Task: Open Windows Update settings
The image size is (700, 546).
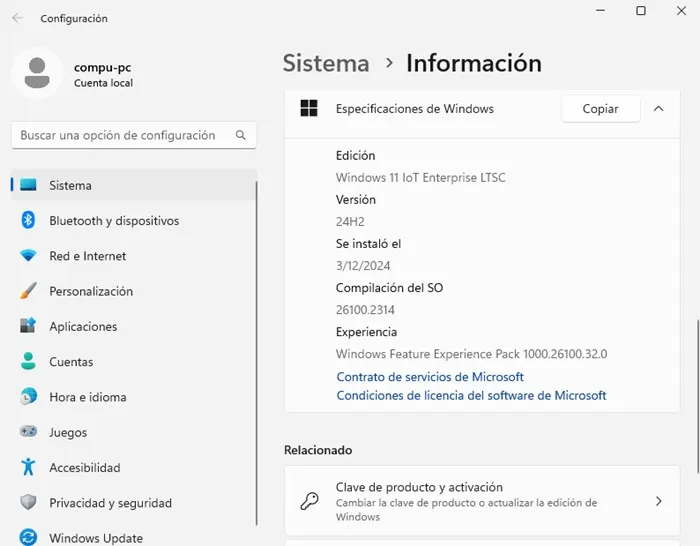Action: (134, 537)
